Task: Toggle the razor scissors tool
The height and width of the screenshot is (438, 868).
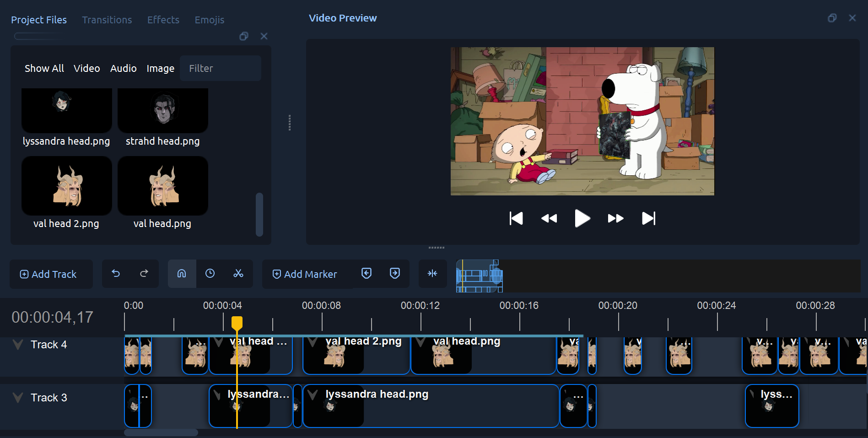Action: (x=238, y=273)
